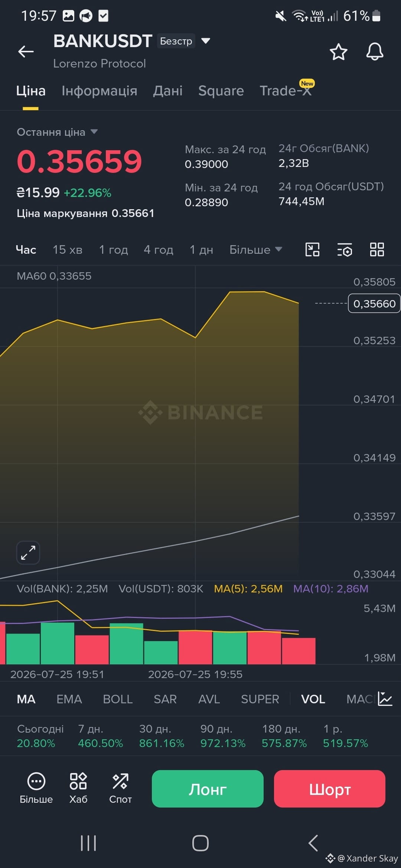Image resolution: width=401 pixels, height=868 pixels.
Task: Open indicator chart settings icon
Action: tap(385, 699)
